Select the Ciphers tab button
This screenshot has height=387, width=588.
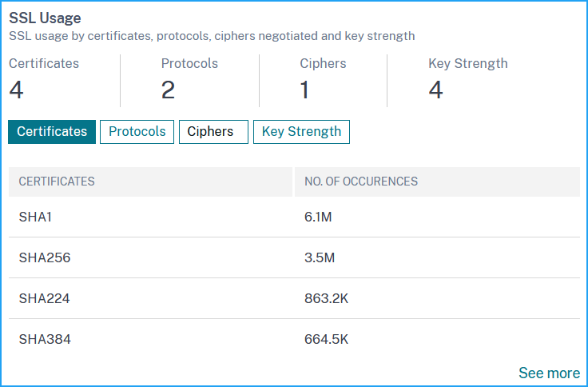[213, 132]
